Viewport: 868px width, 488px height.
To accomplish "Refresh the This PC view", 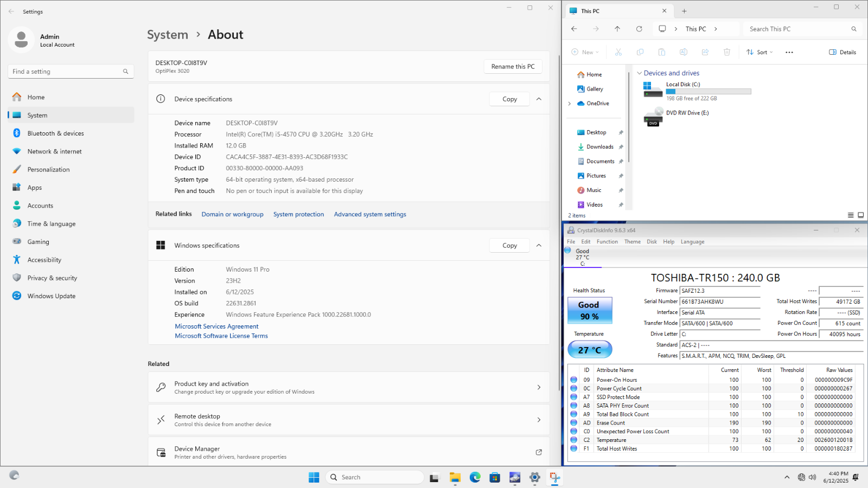I will [x=639, y=29].
